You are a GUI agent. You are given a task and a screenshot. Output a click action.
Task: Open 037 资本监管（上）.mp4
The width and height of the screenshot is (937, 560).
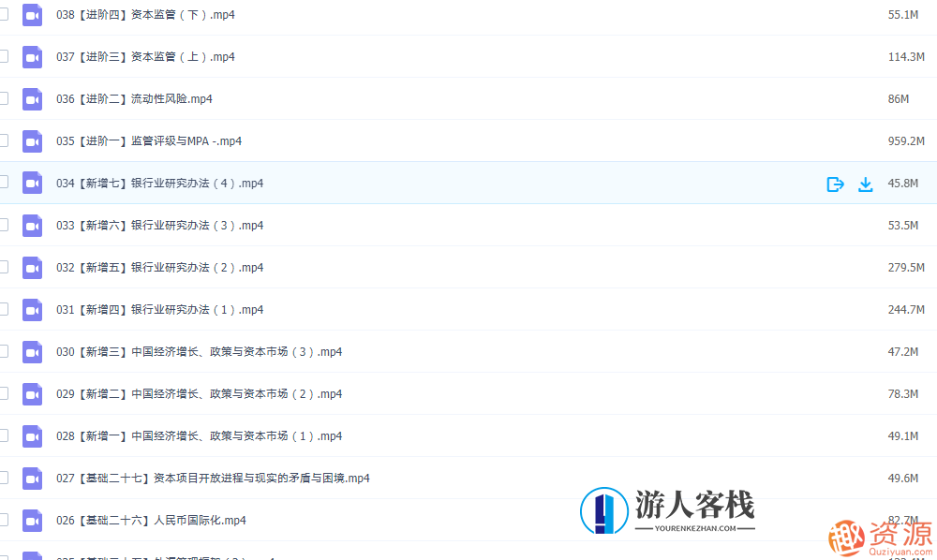pyautogui.click(x=145, y=56)
